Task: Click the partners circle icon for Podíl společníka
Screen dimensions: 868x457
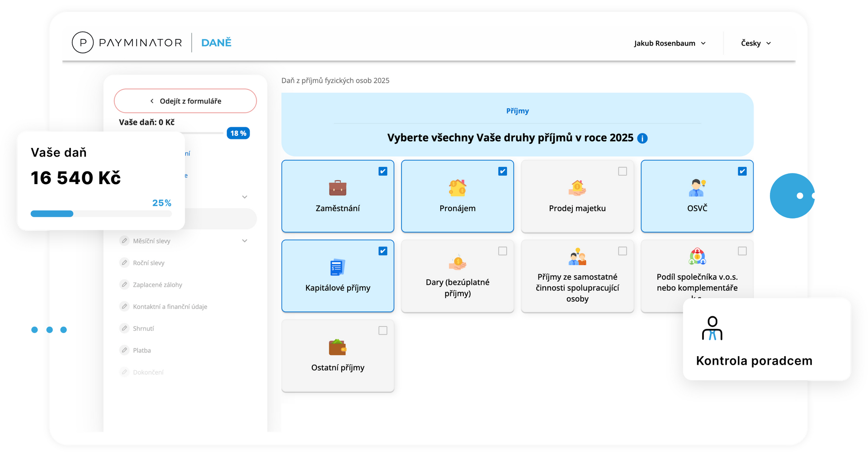Action: pos(697,256)
